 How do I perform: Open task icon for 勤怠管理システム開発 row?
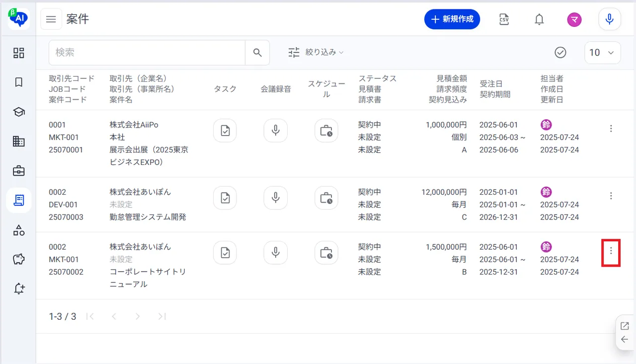225,198
